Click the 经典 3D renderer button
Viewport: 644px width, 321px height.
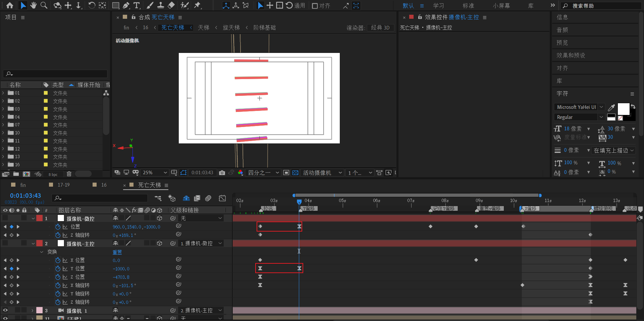coord(380,28)
